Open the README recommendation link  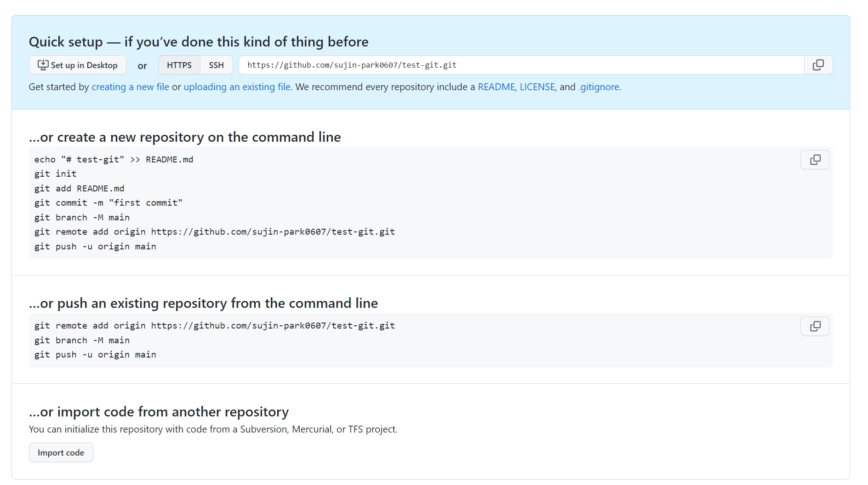pos(496,87)
